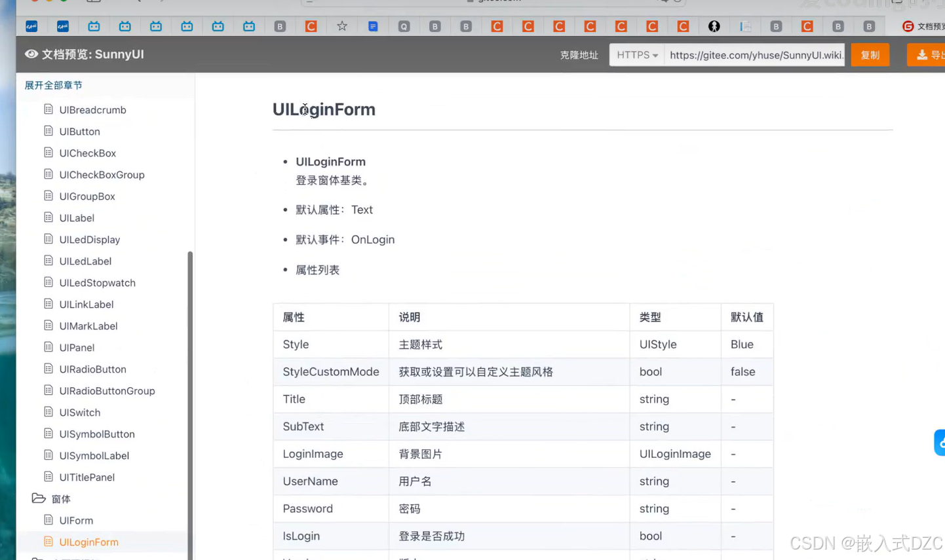Open the star icon browser tab

[x=342, y=26]
